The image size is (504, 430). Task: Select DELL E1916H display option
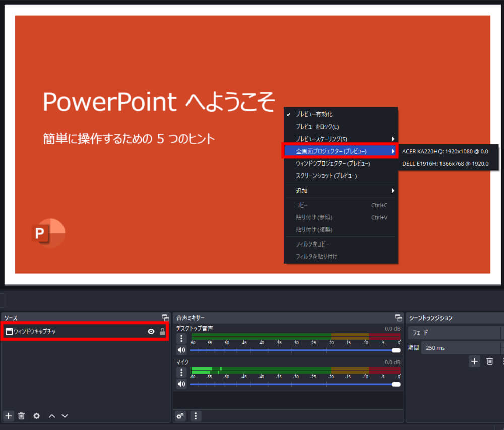coord(448,164)
